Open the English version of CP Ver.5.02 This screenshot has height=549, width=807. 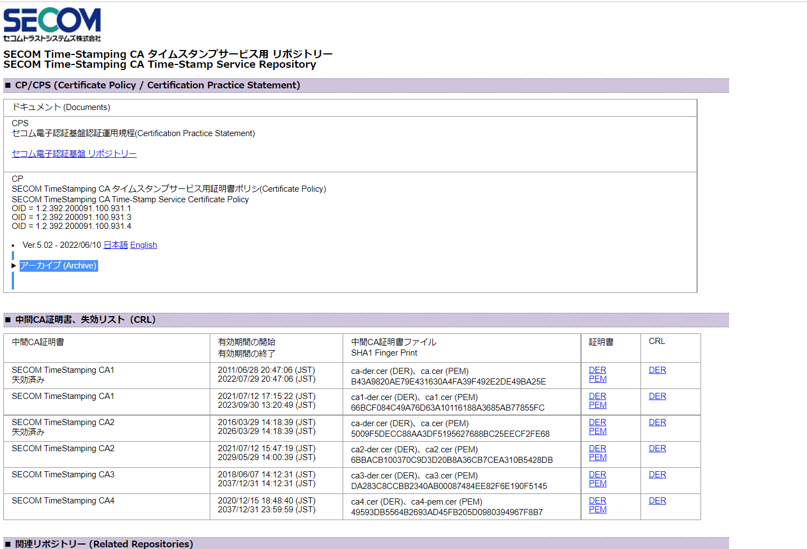tap(144, 245)
